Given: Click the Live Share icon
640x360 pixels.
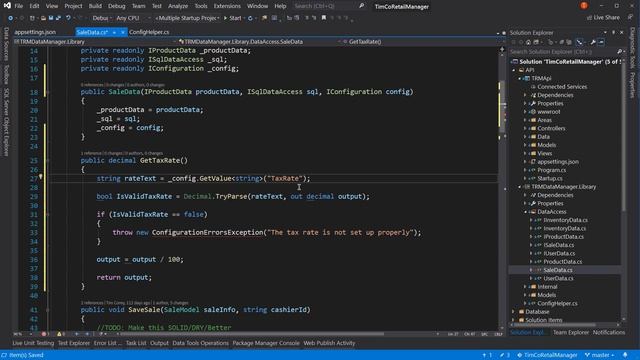Looking at the screenshot, I should coord(589,18).
